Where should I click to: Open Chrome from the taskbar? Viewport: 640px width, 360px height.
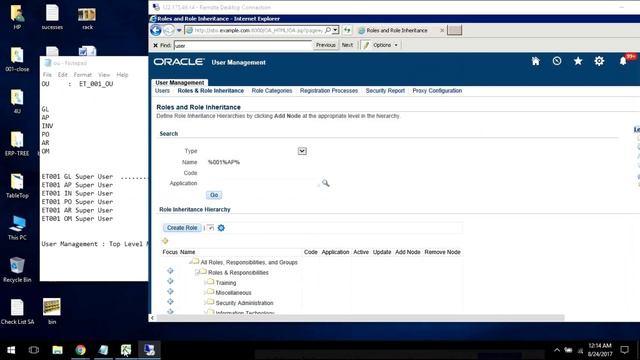(80, 350)
